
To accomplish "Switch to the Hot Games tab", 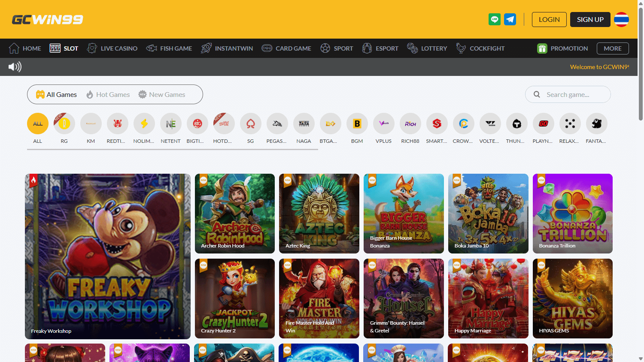I will click(x=108, y=94).
